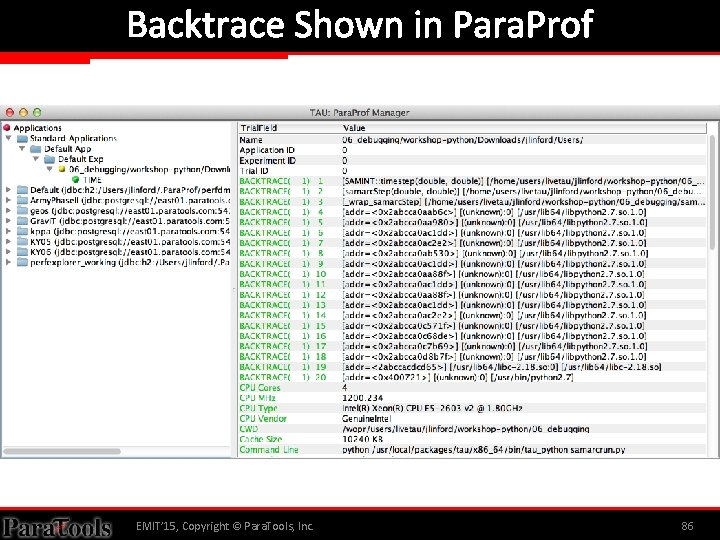Click the KY06 folder icon
The height and width of the screenshot is (540, 720).
tap(22, 252)
